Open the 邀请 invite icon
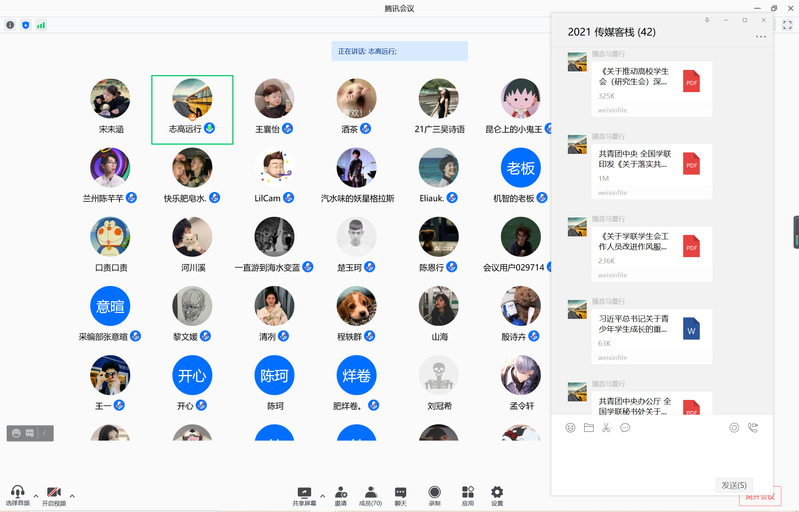Screen dimensions: 799x512 [341, 493]
